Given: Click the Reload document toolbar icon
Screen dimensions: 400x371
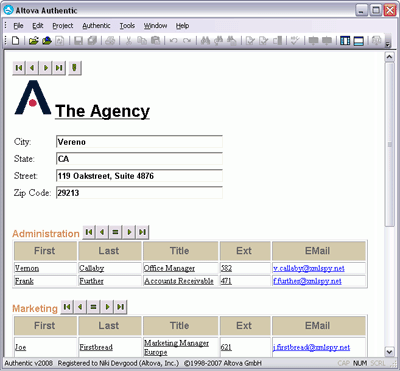Looking at the screenshot, I should 60,41.
